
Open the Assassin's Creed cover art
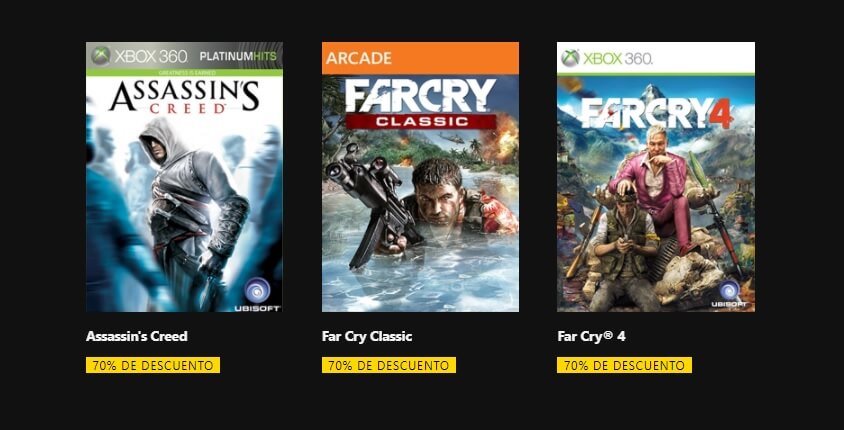click(x=184, y=177)
